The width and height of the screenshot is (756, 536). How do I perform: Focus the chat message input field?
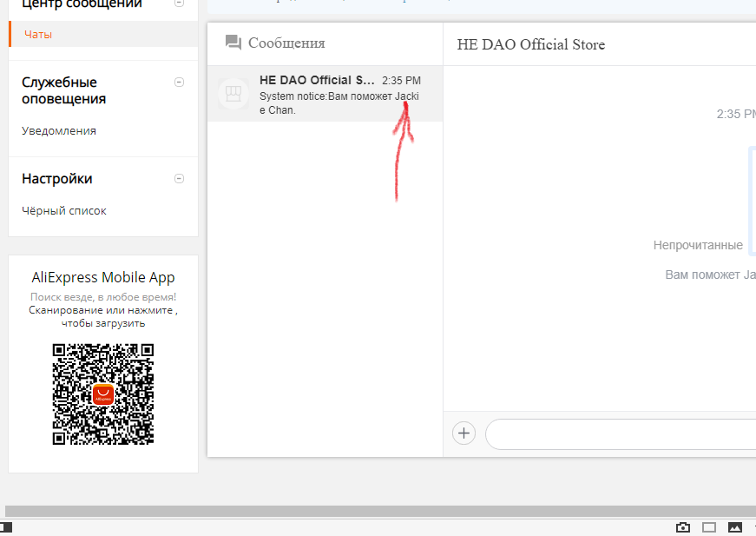coord(621,434)
